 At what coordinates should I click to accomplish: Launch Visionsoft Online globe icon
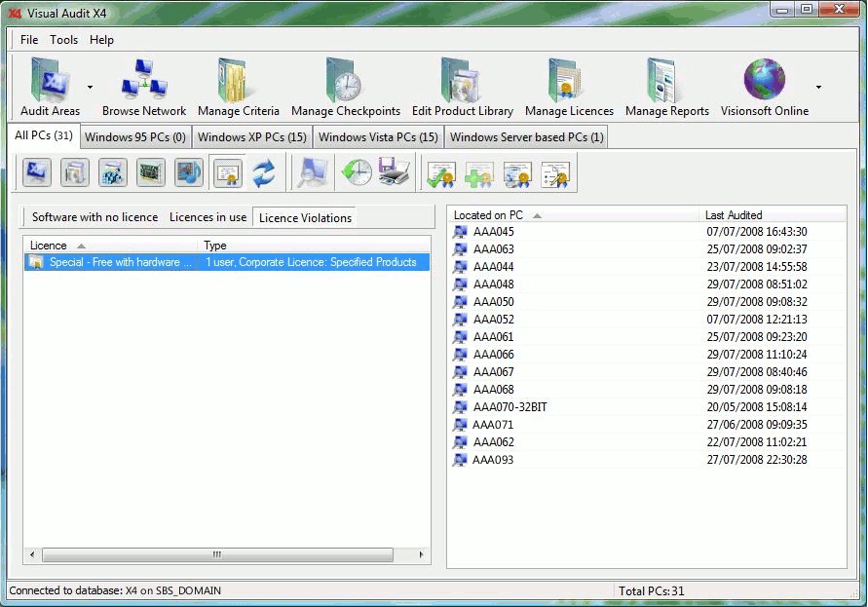(765, 79)
